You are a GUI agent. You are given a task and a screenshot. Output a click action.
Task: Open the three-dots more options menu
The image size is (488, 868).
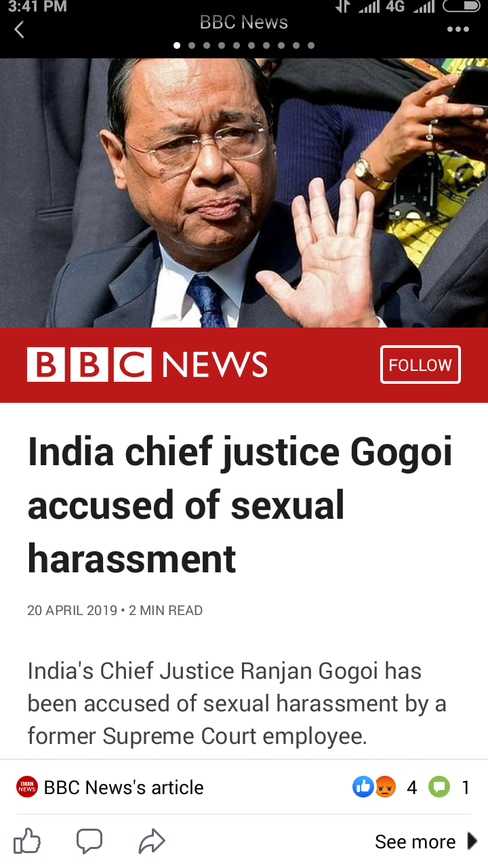point(457,29)
